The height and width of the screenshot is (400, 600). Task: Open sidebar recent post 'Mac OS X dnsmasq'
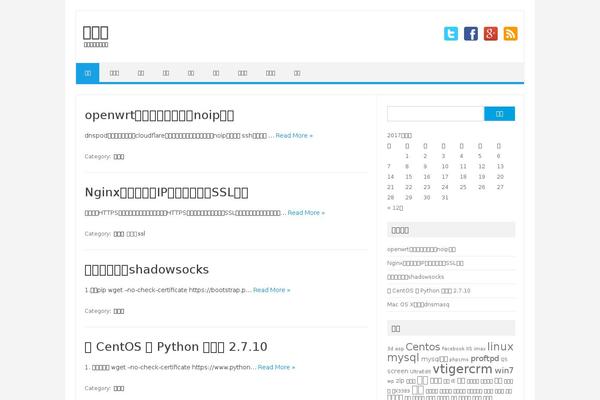(418, 305)
